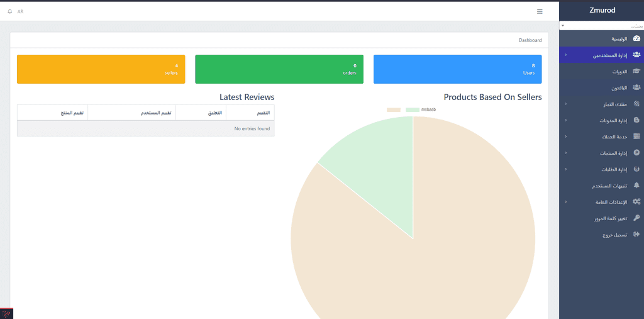This screenshot has height=319, width=644.
Task: Open the الرئيسية menu item
Action: (601, 38)
